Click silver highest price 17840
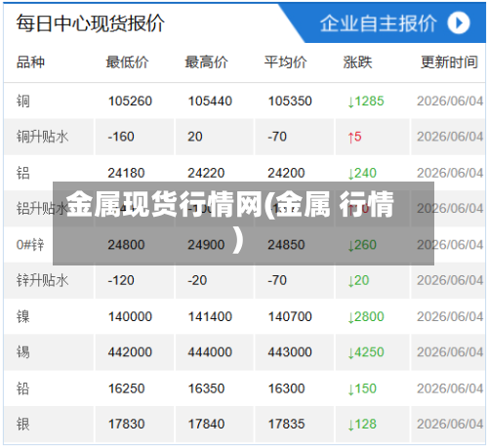 [206, 424]
